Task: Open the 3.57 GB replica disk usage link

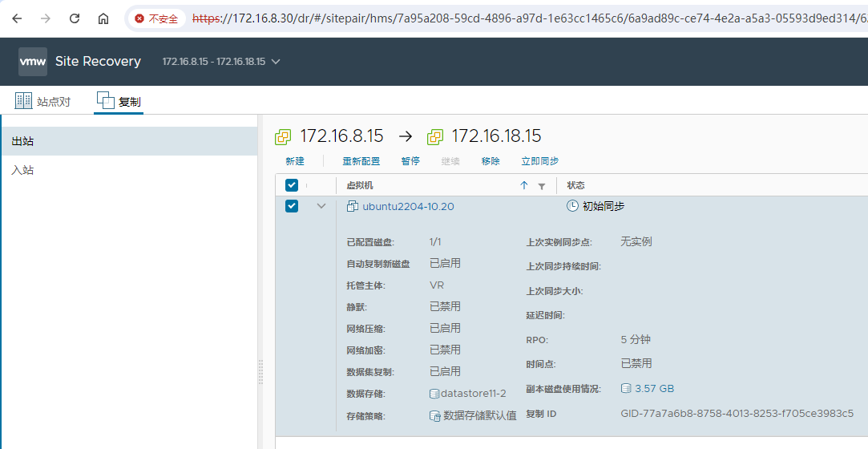Action: (x=654, y=389)
